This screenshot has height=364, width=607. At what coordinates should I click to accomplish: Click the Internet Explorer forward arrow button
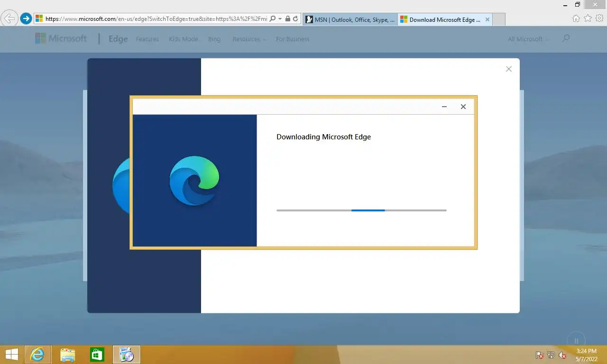click(x=26, y=19)
